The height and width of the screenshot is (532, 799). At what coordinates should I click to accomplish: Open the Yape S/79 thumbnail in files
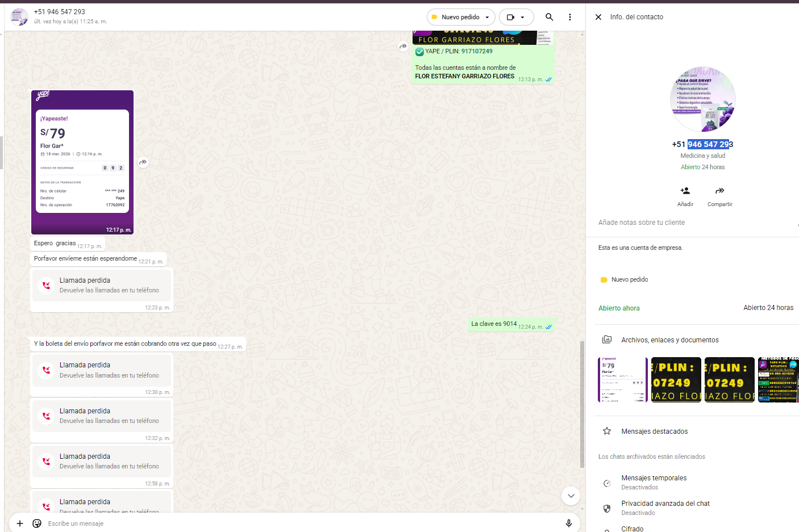(622, 380)
